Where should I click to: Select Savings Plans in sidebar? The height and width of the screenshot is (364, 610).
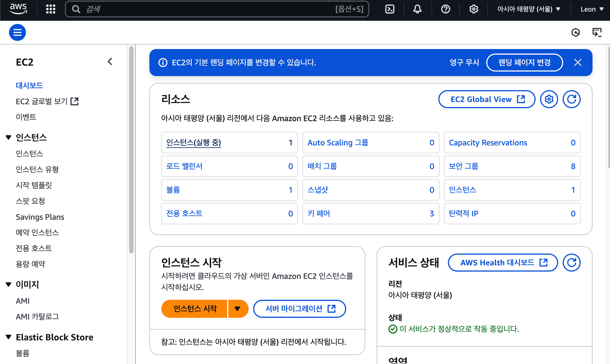coord(40,217)
